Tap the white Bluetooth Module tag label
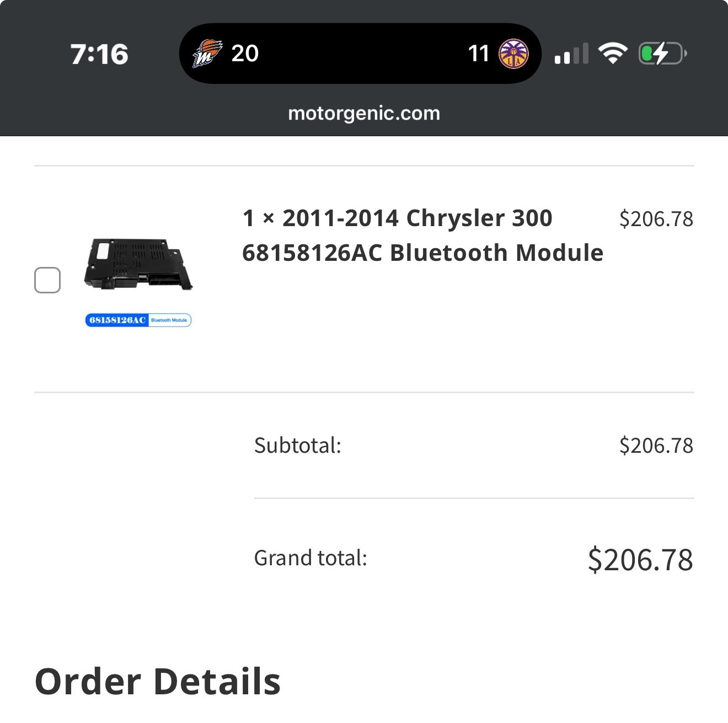This screenshot has height=723, width=728. (169, 320)
